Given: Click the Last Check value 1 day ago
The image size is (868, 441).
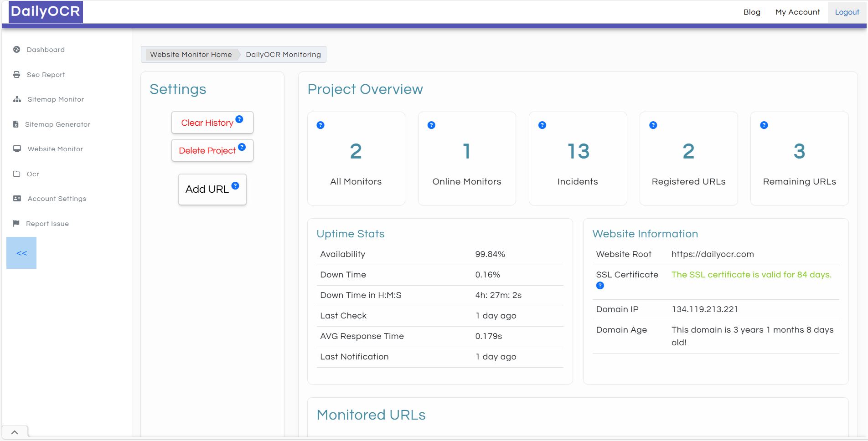Looking at the screenshot, I should click(496, 316).
